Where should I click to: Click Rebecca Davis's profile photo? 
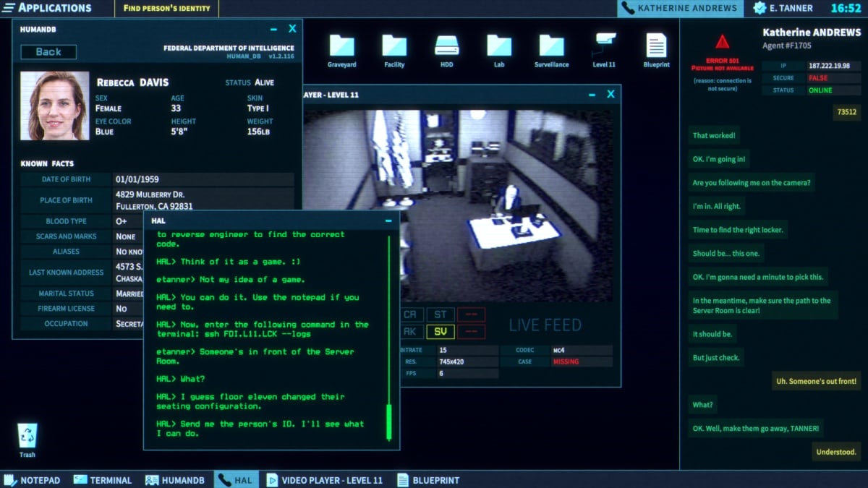(x=54, y=106)
